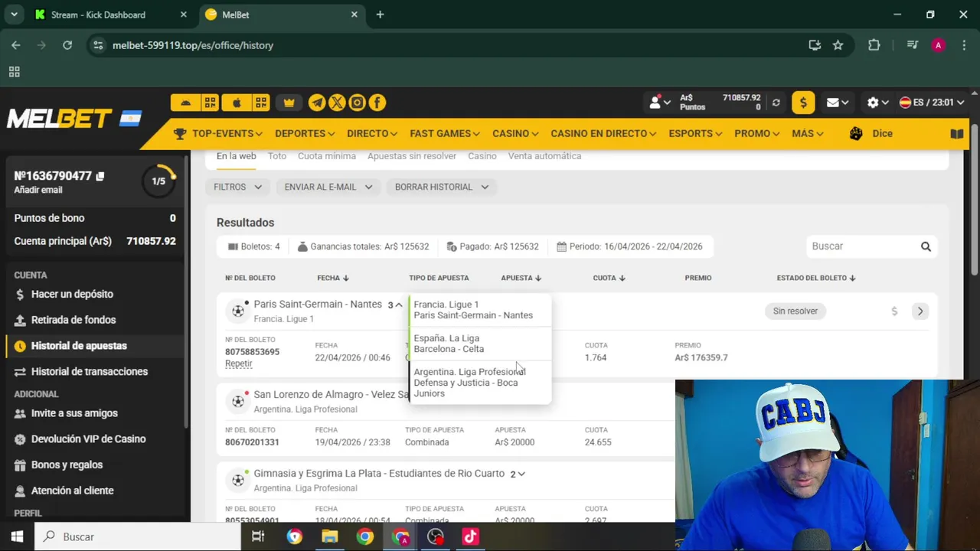Viewport: 980px width, 551px height.
Task: Open Hacer un depósito in sidebar
Action: tap(72, 294)
